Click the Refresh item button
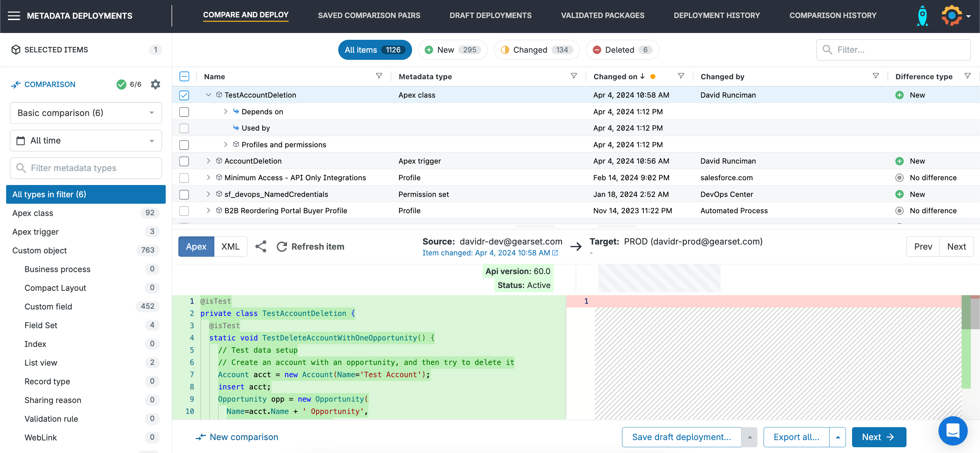Image resolution: width=980 pixels, height=453 pixels. point(311,247)
